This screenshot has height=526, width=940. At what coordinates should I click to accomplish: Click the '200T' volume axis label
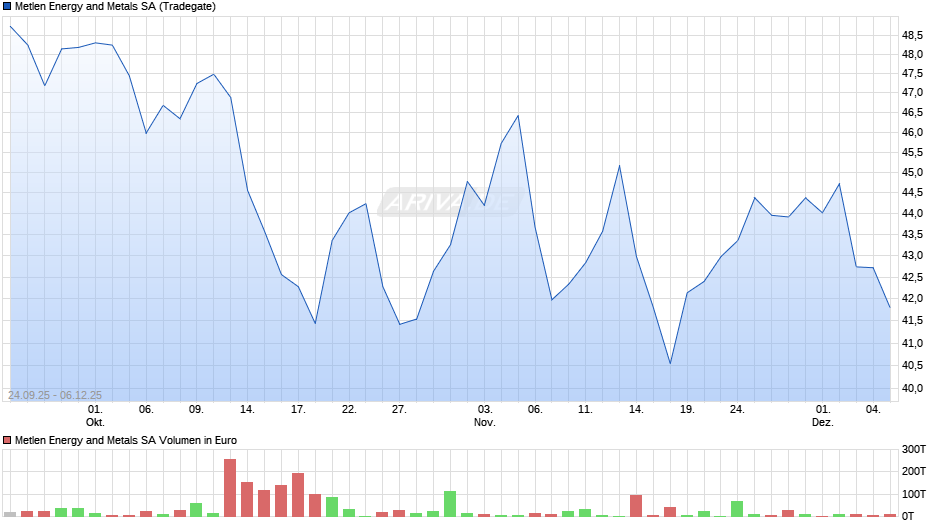(914, 471)
